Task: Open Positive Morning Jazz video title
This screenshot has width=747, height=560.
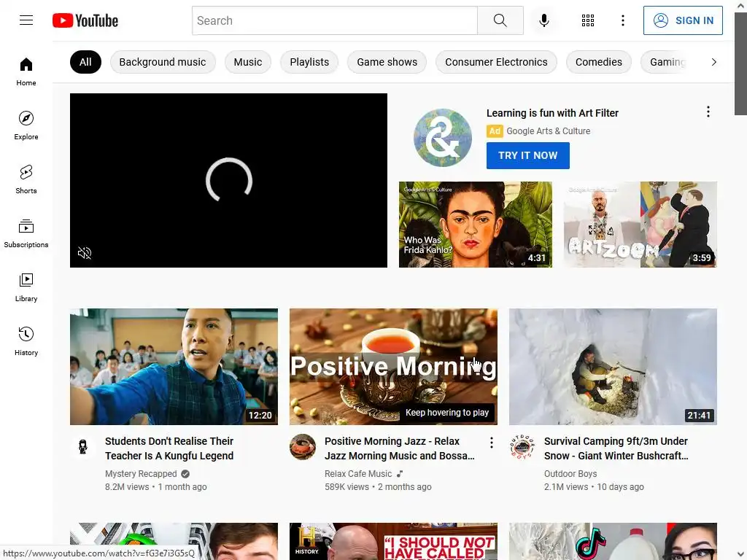Action: click(x=399, y=448)
